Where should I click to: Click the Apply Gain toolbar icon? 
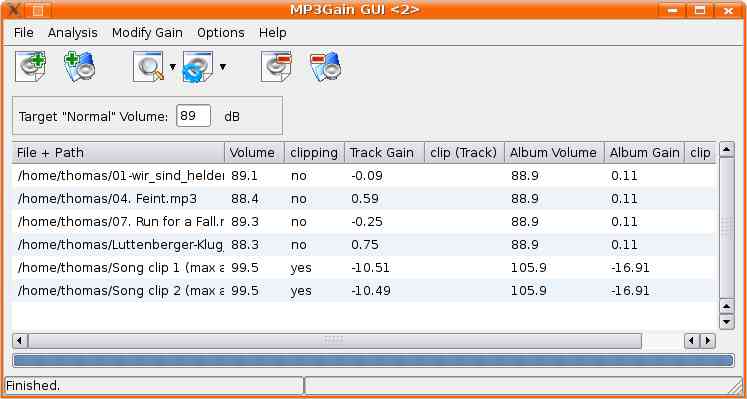point(198,67)
